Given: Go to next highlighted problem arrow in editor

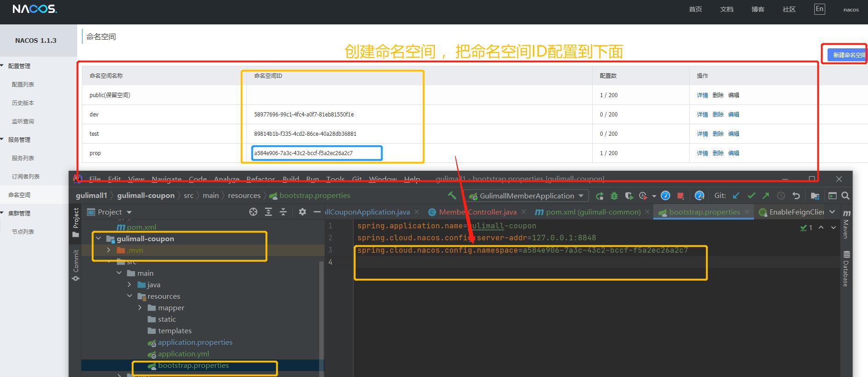Looking at the screenshot, I should (834, 227).
